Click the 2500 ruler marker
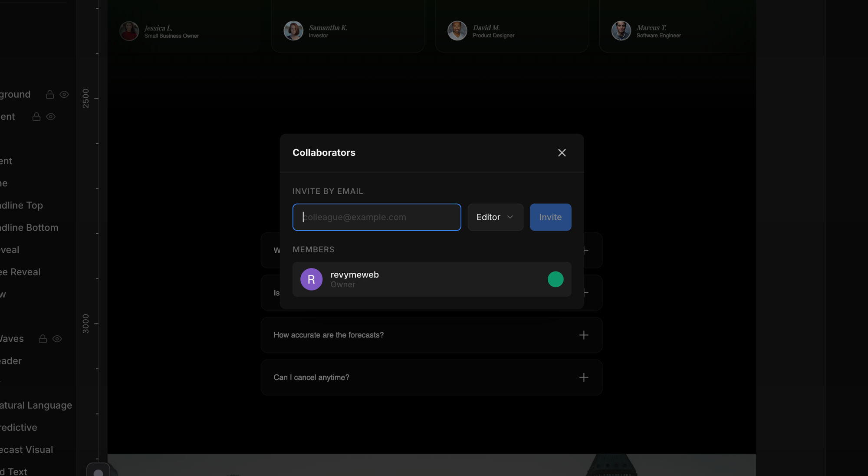This screenshot has width=868, height=476. [x=85, y=98]
